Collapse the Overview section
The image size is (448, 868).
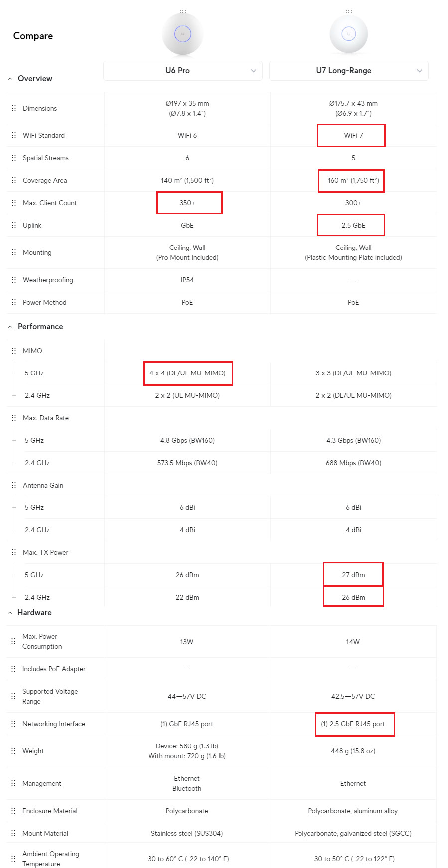click(x=10, y=79)
